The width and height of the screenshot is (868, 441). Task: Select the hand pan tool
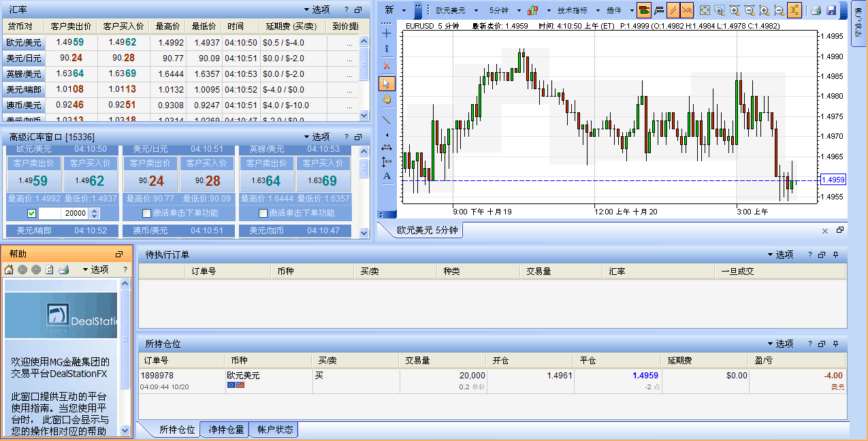pos(387,99)
